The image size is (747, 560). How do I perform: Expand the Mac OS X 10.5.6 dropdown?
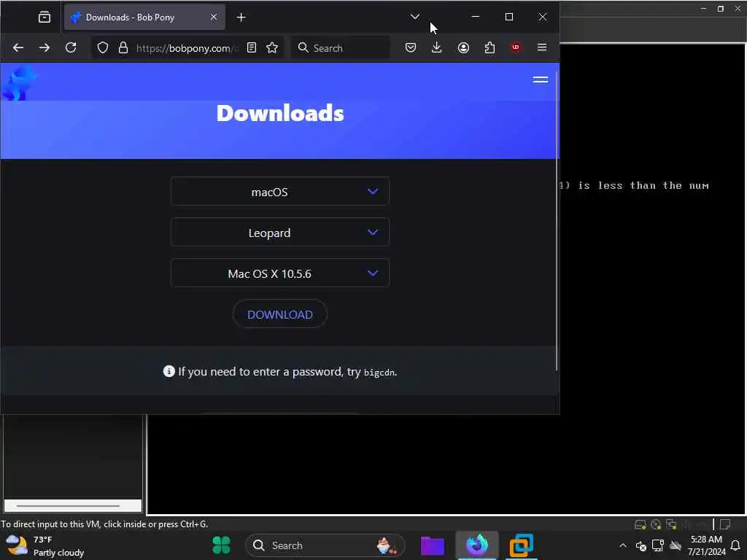pos(279,274)
